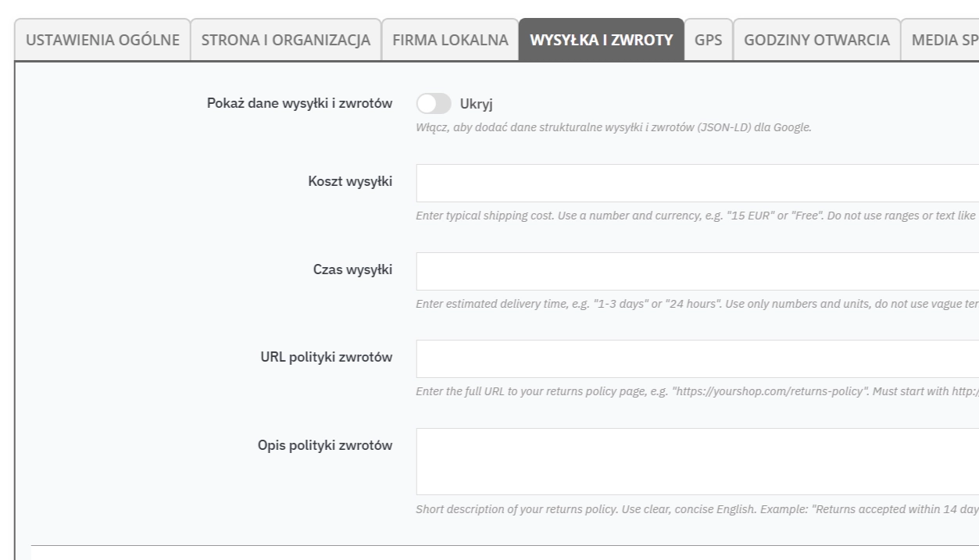979x560 pixels.
Task: Select the URL polityki zwrotów field
Action: click(695, 358)
